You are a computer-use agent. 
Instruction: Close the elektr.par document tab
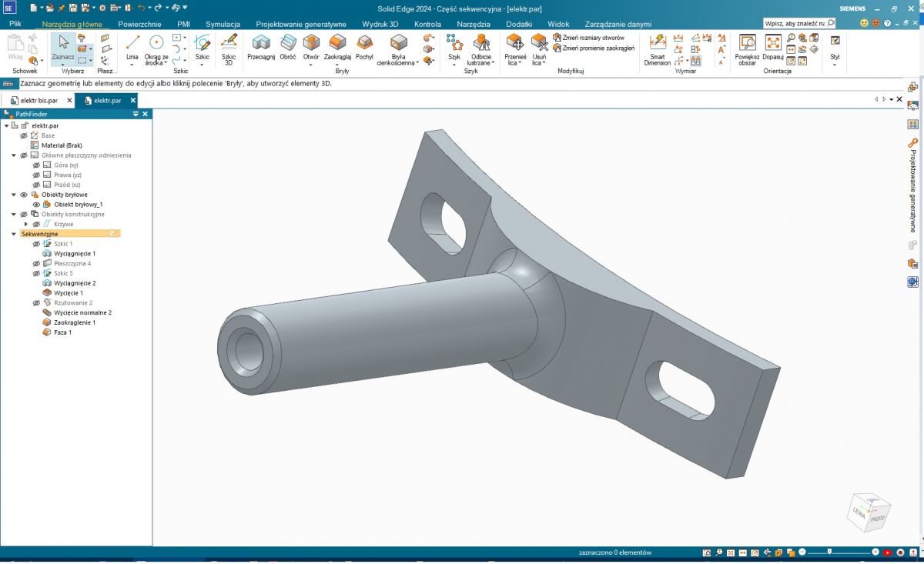tap(132, 100)
